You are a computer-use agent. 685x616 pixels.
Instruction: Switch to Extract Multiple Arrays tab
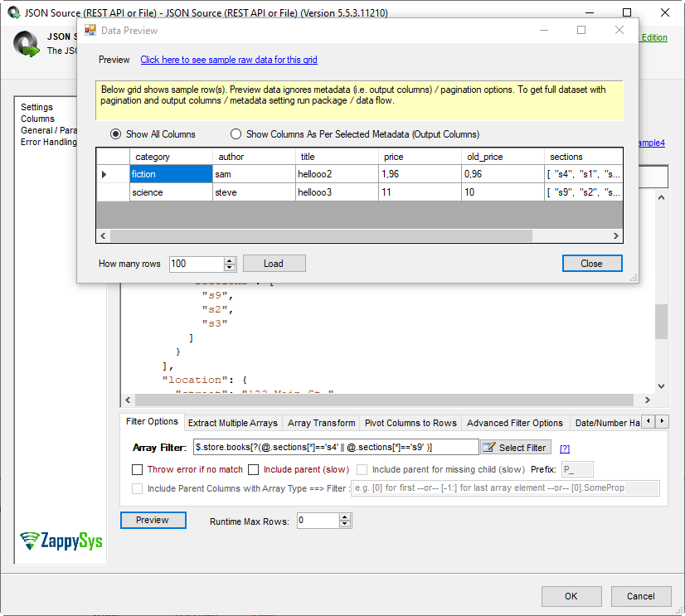233,423
